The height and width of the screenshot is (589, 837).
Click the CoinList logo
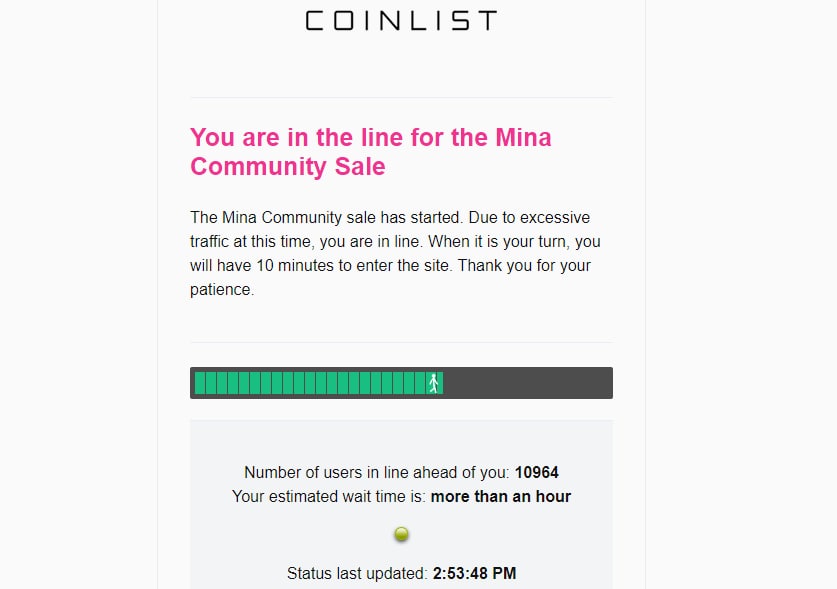coord(401,21)
